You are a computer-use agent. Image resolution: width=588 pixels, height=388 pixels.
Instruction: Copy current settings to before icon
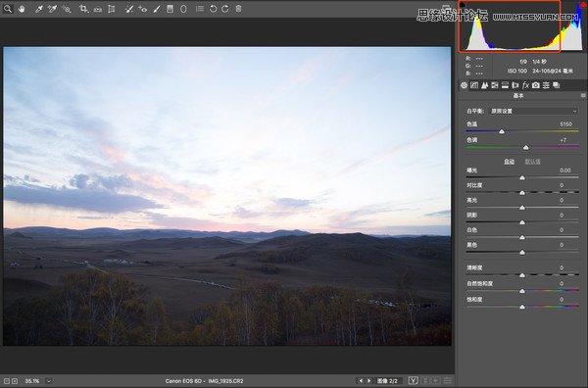pos(436,380)
